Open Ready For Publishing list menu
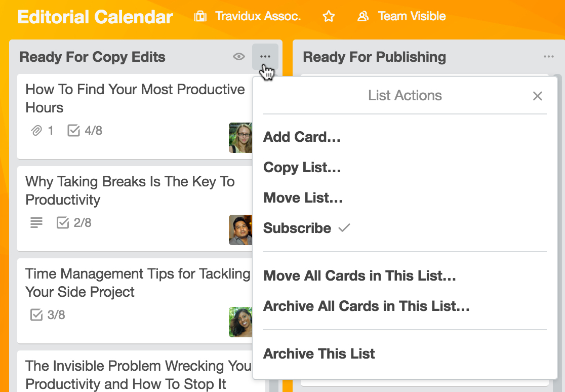565x392 pixels. tap(549, 57)
